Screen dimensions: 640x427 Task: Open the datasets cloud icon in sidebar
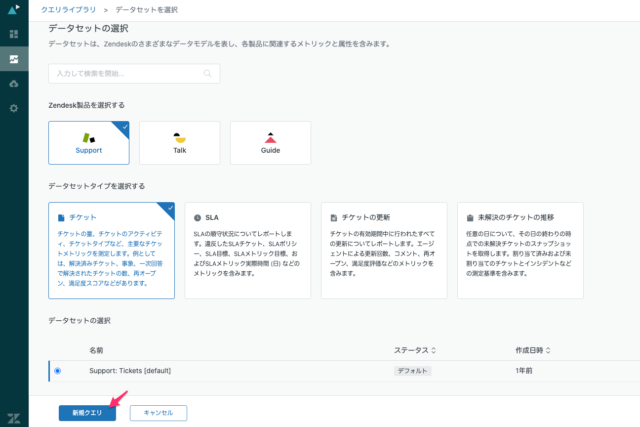pyautogui.click(x=14, y=84)
